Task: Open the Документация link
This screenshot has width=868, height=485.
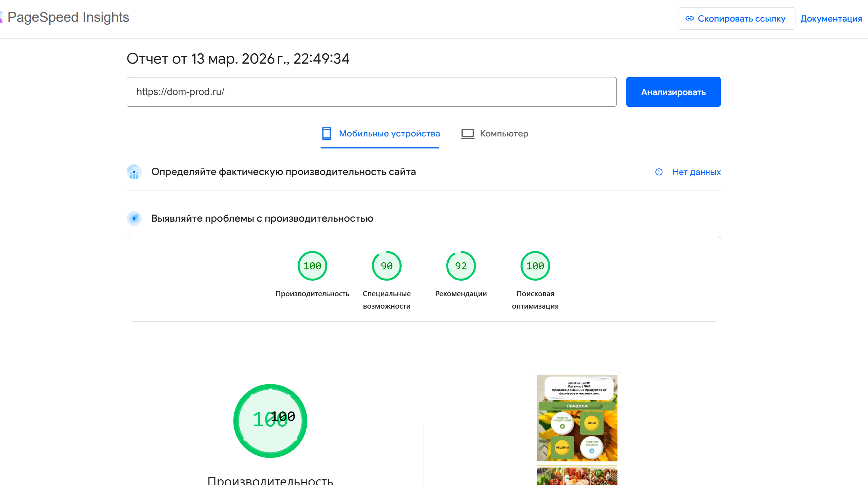Action: tap(831, 19)
